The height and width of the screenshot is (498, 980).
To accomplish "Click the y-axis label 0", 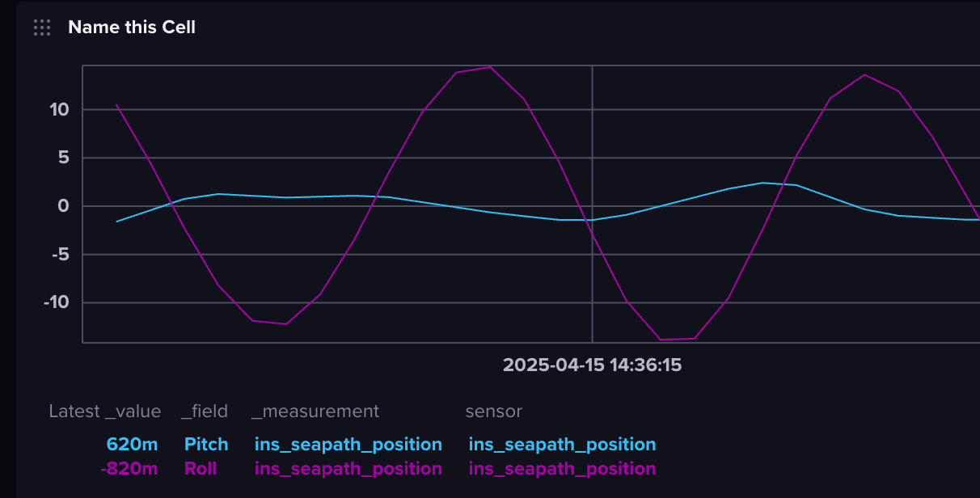I will click(x=62, y=206).
